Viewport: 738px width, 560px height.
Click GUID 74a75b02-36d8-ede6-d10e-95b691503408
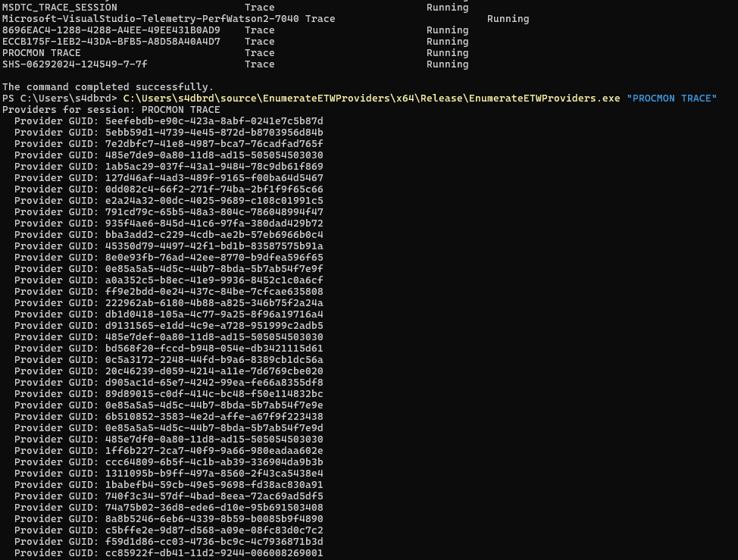[x=214, y=507]
